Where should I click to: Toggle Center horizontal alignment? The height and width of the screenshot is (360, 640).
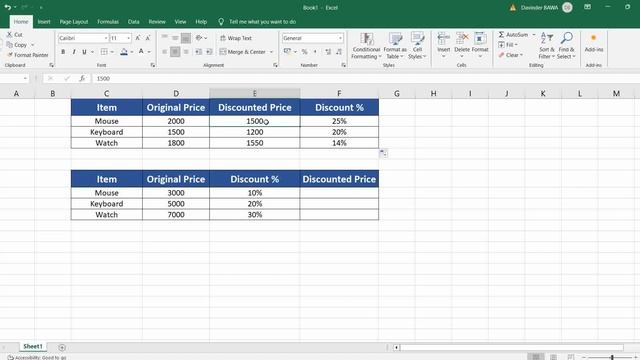(x=175, y=52)
